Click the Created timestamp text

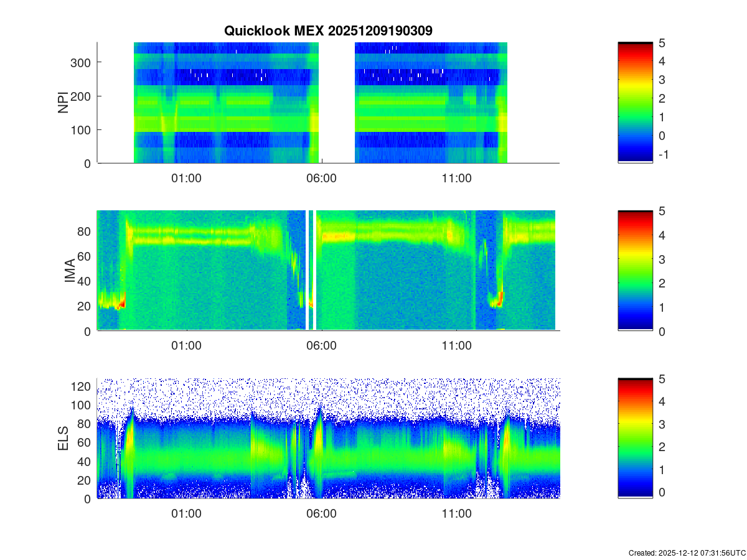pos(687,553)
